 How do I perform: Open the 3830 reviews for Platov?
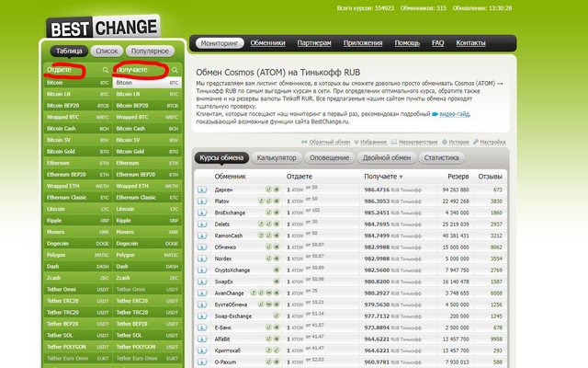[x=496, y=201]
